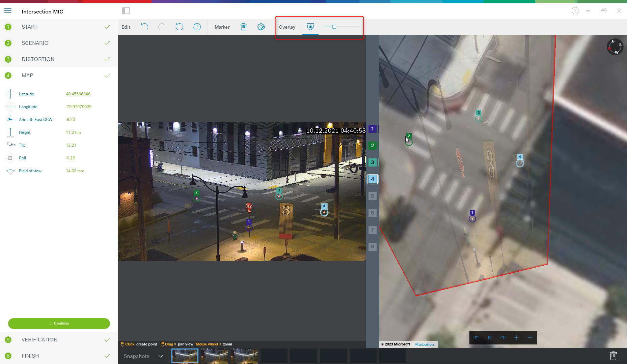Click the undo arrow in Edit toolbar

point(144,27)
